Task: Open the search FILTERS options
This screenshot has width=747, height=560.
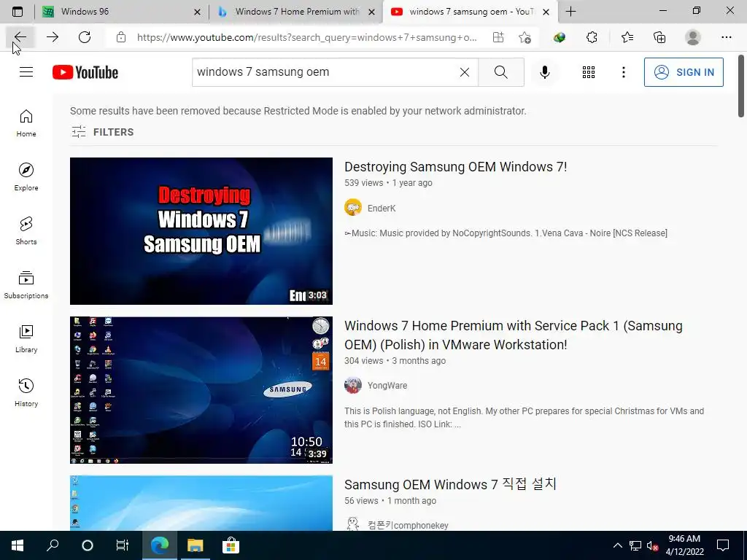Action: (102, 132)
